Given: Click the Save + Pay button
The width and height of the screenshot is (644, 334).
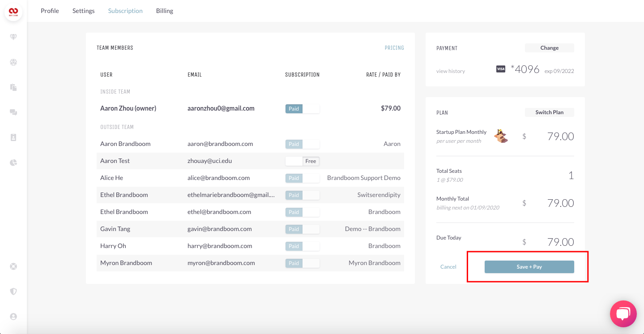Looking at the screenshot, I should point(529,266).
